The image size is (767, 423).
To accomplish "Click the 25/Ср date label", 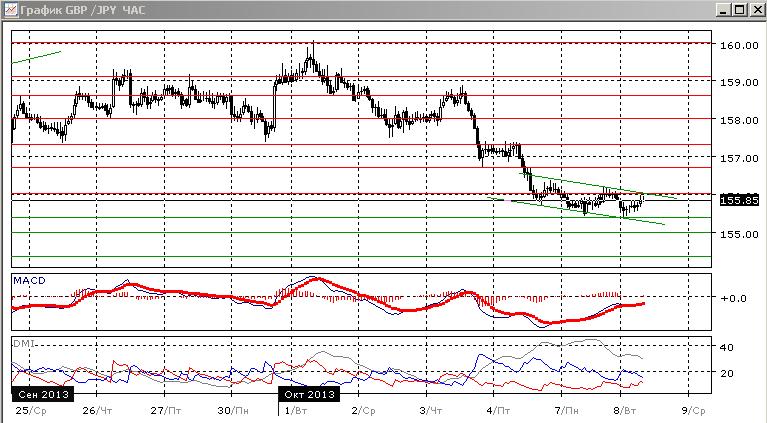I will click(x=31, y=410).
